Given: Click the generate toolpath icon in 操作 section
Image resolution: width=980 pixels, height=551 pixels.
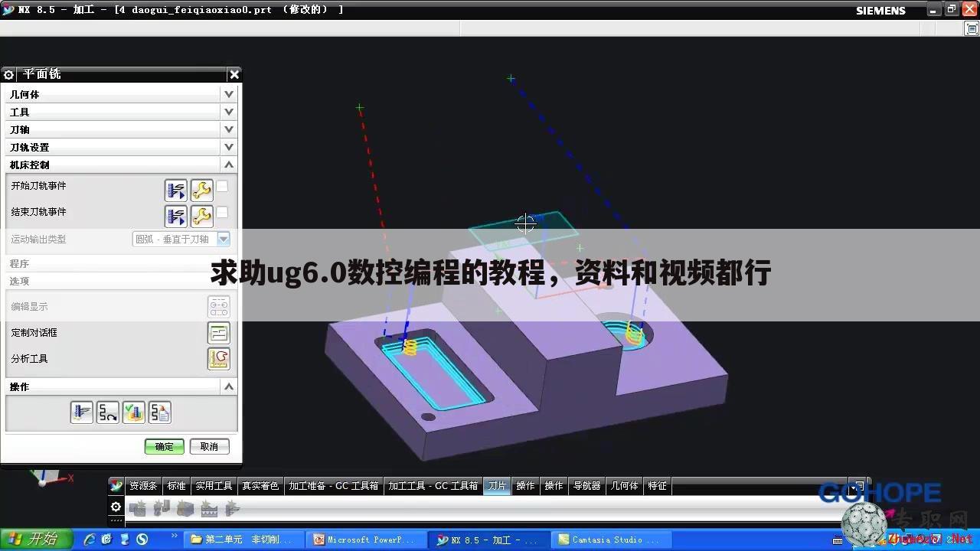Looking at the screenshot, I should pyautogui.click(x=82, y=412).
